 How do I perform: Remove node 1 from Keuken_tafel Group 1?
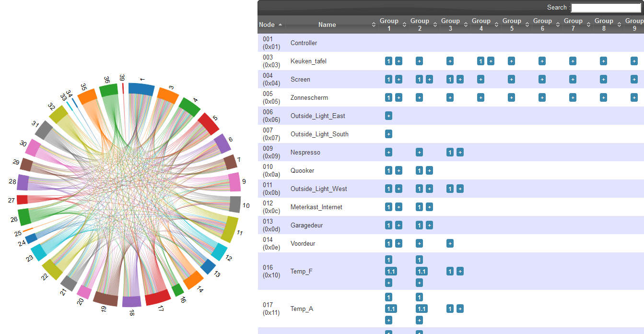[388, 61]
